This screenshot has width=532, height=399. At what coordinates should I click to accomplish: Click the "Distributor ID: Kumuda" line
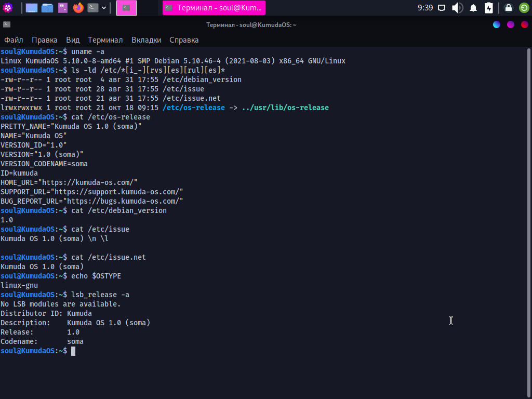pos(46,313)
